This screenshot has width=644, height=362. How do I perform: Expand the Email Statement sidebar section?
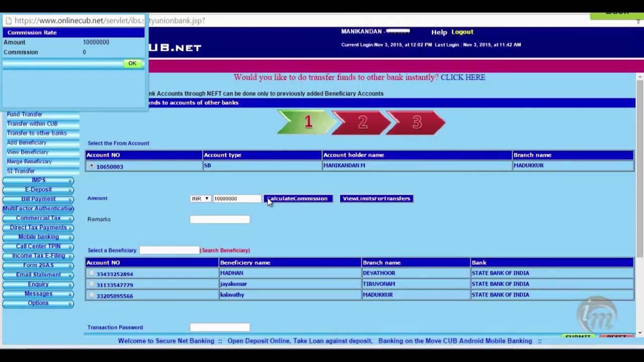[x=38, y=275]
